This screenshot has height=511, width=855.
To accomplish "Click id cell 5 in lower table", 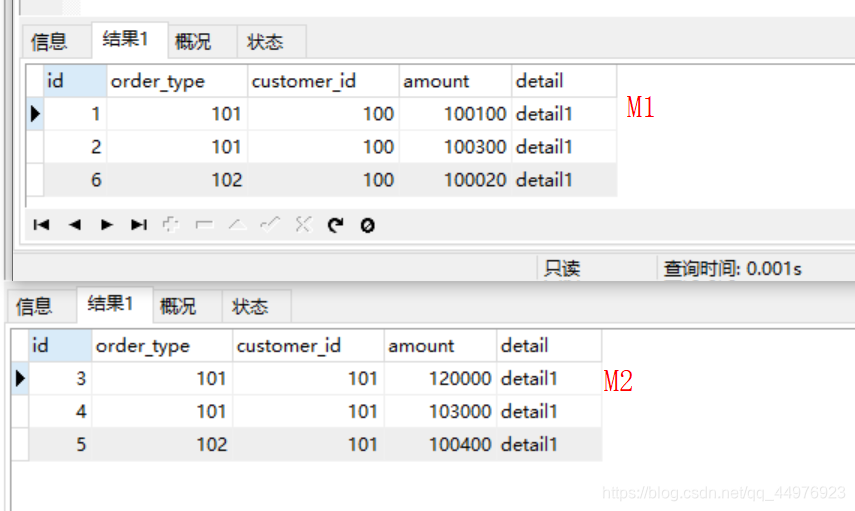I will point(61,444).
